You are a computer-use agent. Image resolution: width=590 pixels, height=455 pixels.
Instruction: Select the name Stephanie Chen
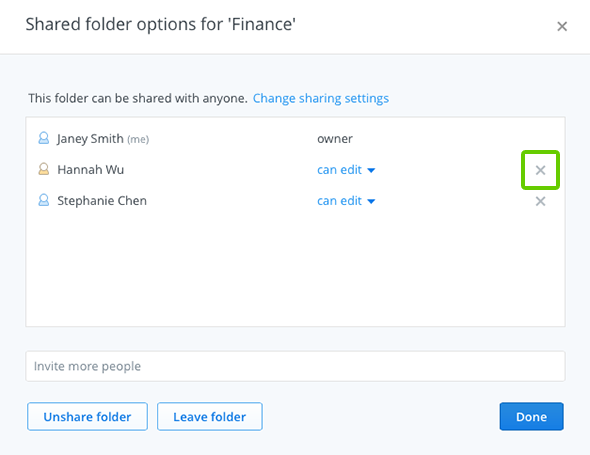pyautogui.click(x=102, y=201)
